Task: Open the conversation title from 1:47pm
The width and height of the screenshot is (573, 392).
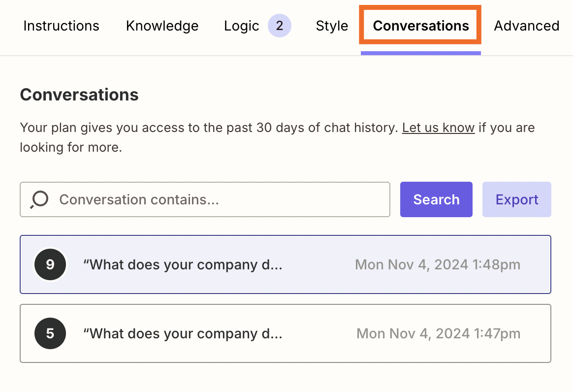Action: coord(183,333)
